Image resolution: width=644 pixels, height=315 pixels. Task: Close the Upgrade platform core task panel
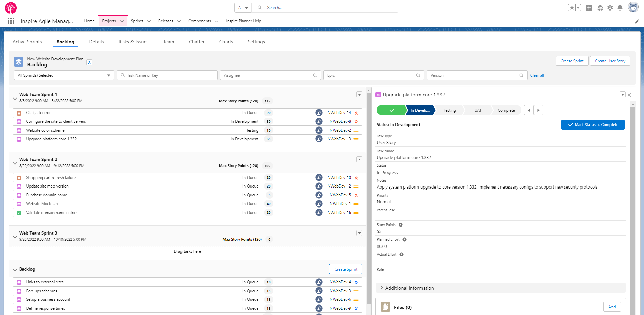(629, 95)
